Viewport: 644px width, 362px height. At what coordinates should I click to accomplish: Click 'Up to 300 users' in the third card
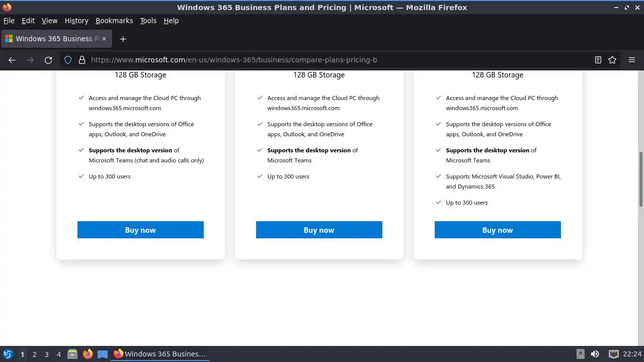coord(467,203)
